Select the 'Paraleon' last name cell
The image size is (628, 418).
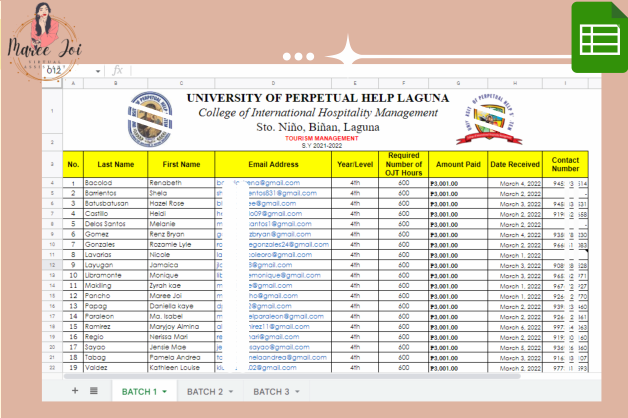click(x=115, y=316)
